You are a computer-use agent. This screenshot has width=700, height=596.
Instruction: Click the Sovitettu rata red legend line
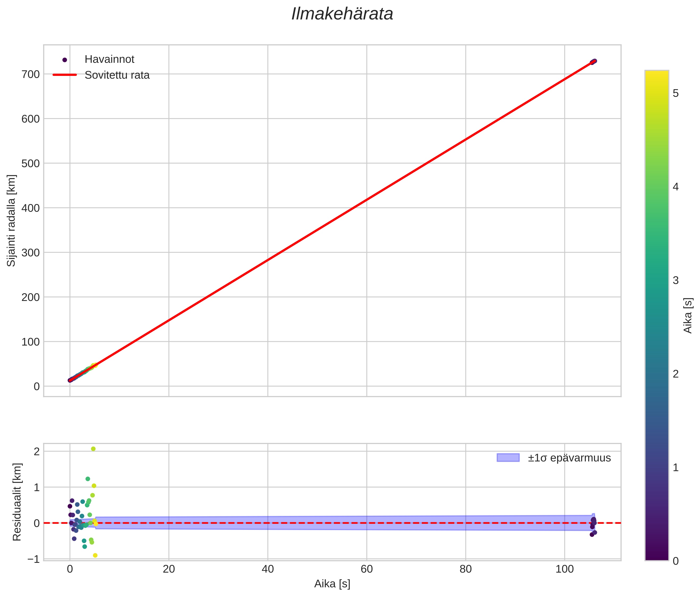click(x=65, y=75)
